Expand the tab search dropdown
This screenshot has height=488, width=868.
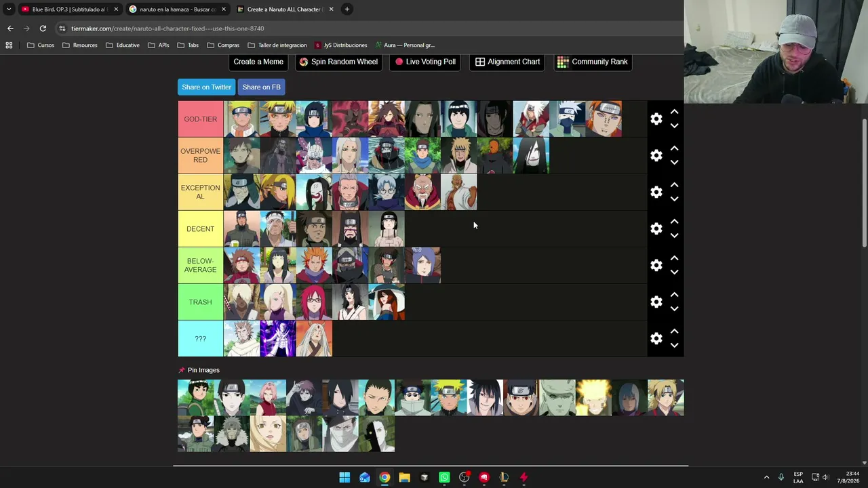[x=8, y=9]
